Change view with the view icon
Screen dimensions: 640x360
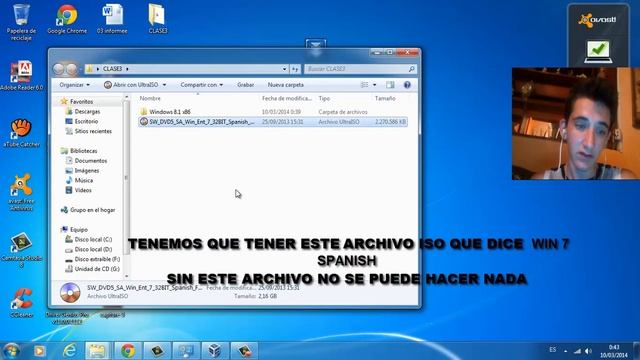[364, 85]
